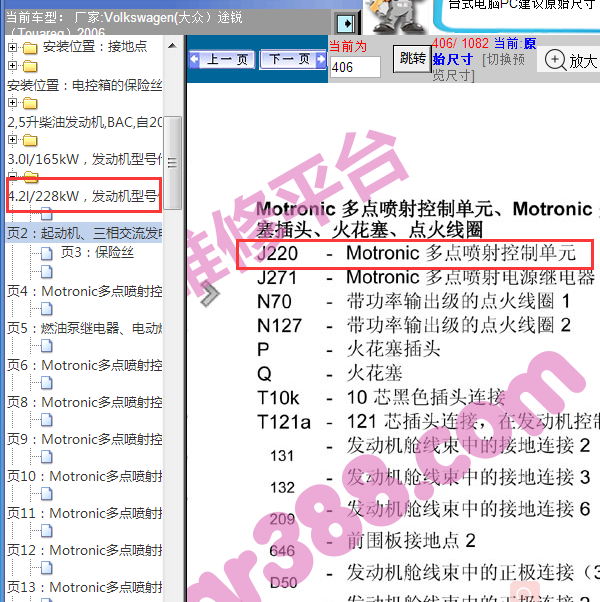Expand the 3.0l/165kW engine folder node
Screen dimensions: 600x602
(x=12, y=139)
